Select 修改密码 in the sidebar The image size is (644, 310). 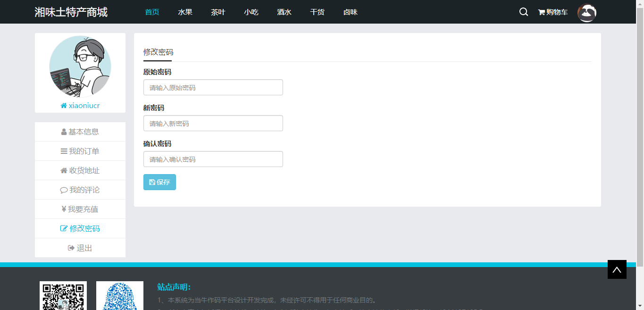(80, 228)
